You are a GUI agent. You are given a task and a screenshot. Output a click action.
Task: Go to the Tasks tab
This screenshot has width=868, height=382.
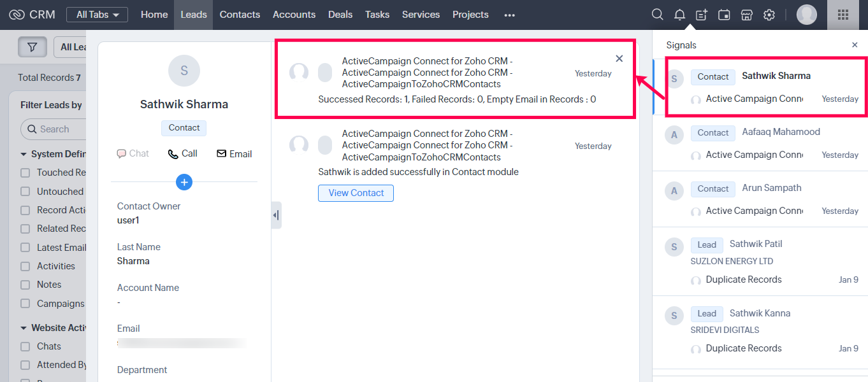point(377,15)
